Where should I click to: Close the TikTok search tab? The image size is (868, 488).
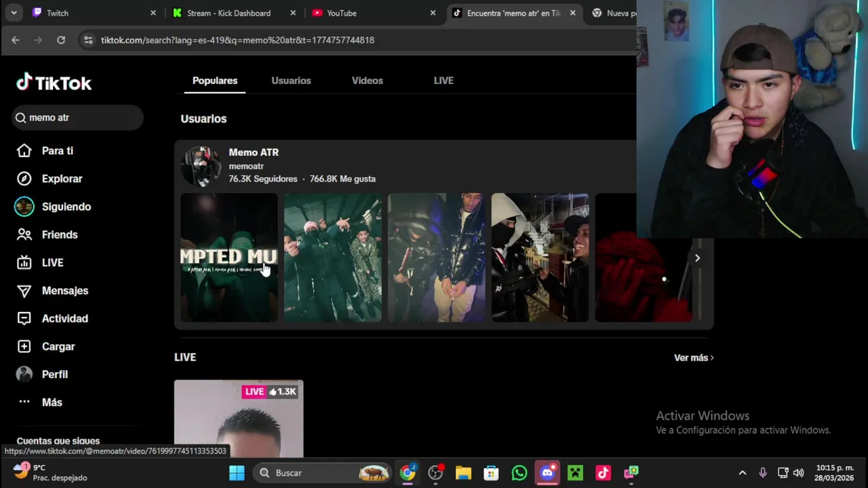click(x=573, y=13)
